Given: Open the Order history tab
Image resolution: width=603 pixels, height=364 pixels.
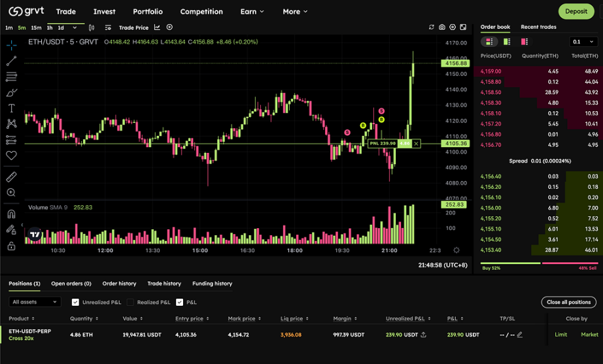Looking at the screenshot, I should 119,284.
